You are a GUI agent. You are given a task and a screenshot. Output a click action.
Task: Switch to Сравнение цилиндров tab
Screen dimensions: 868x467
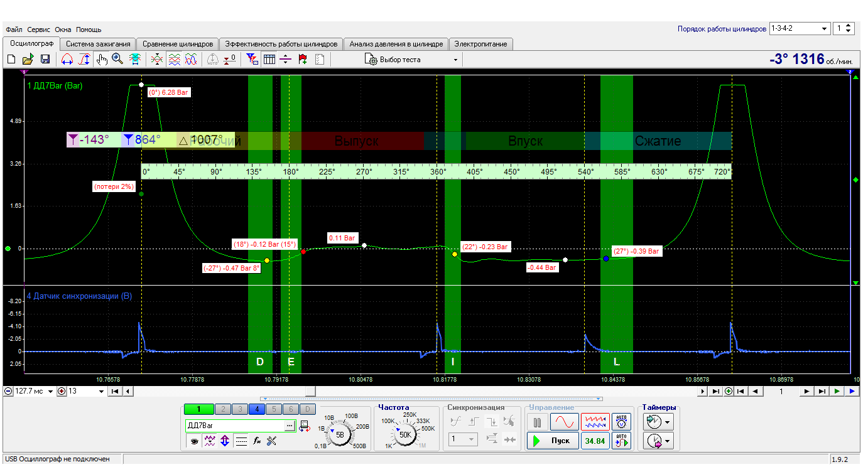tap(178, 44)
